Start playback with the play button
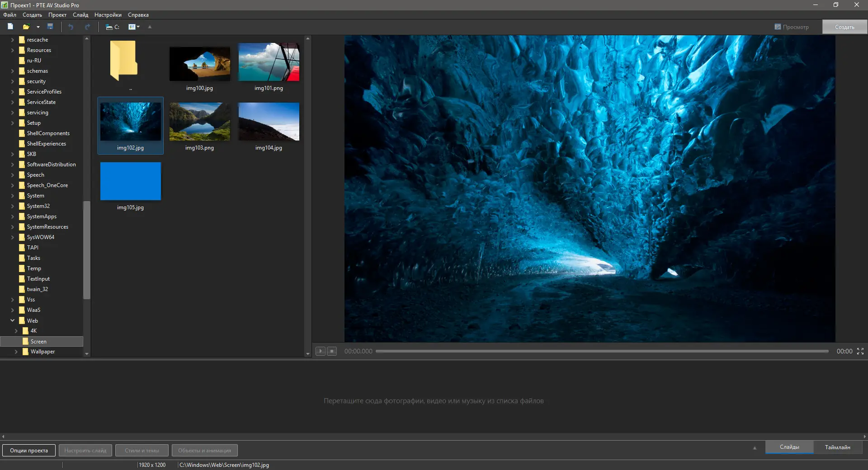 [321, 351]
